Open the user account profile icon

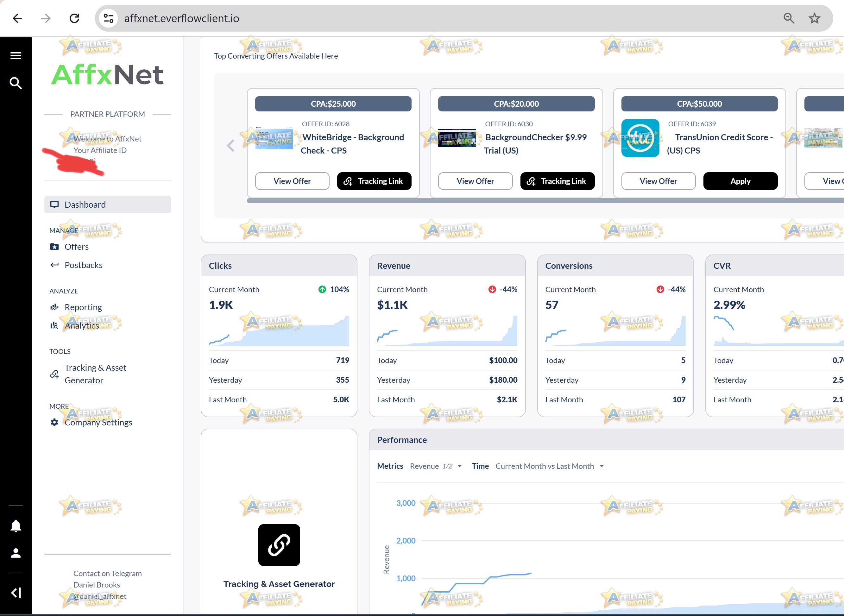(16, 553)
